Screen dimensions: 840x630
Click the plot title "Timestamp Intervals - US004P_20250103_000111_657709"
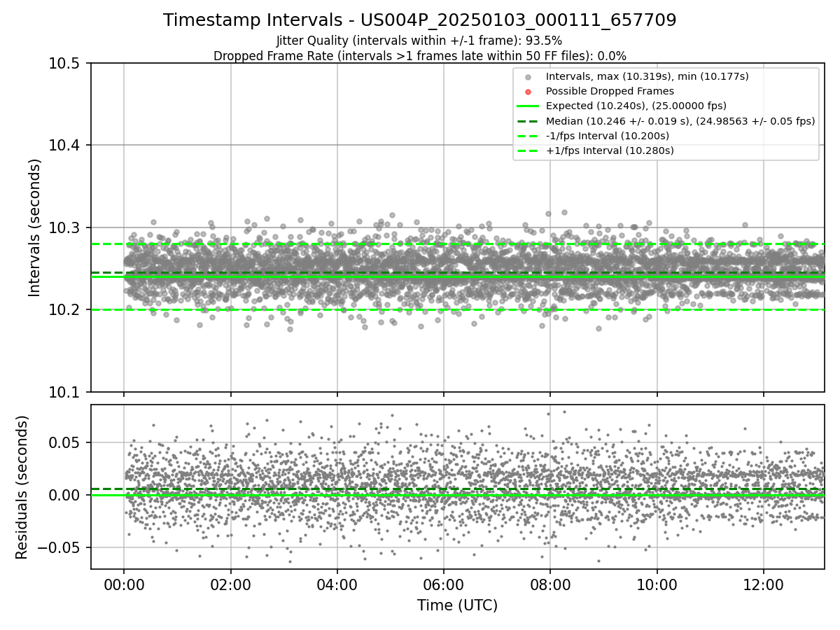[420, 20]
